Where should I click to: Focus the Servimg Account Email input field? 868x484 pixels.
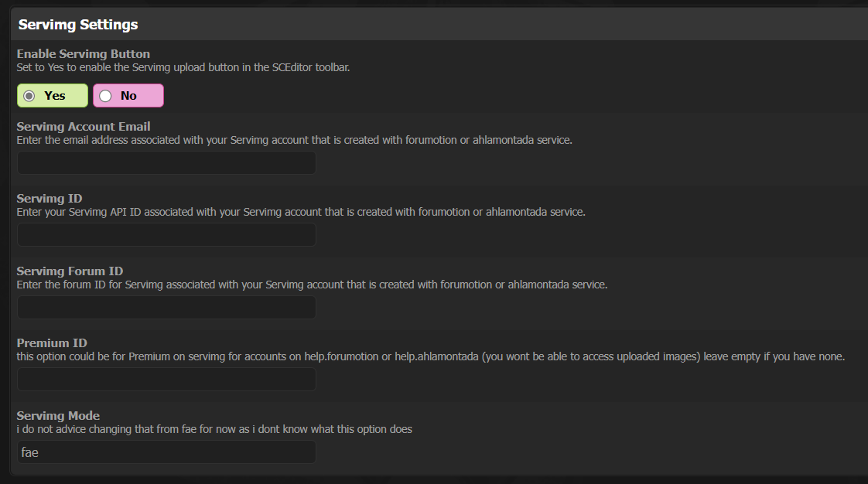pyautogui.click(x=166, y=163)
